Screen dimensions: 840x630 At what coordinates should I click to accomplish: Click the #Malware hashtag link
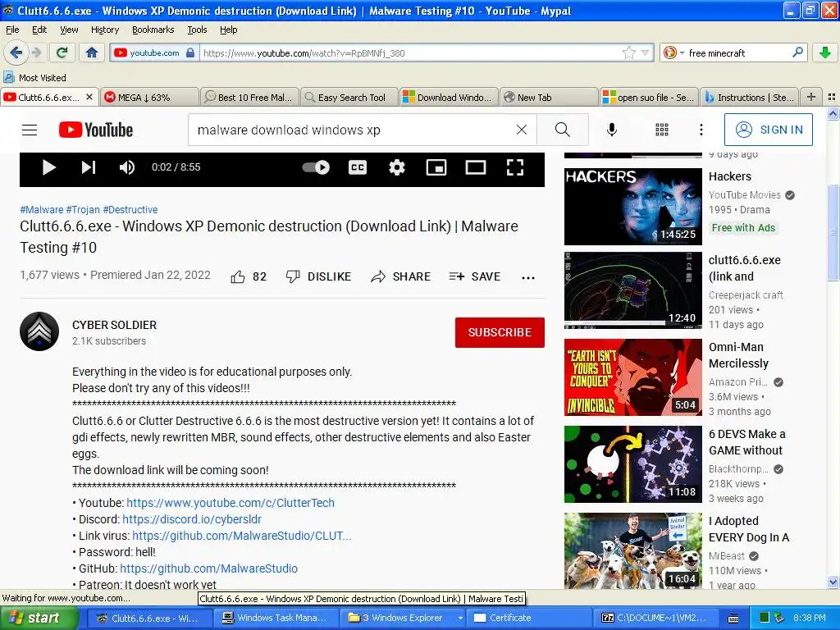coord(42,209)
